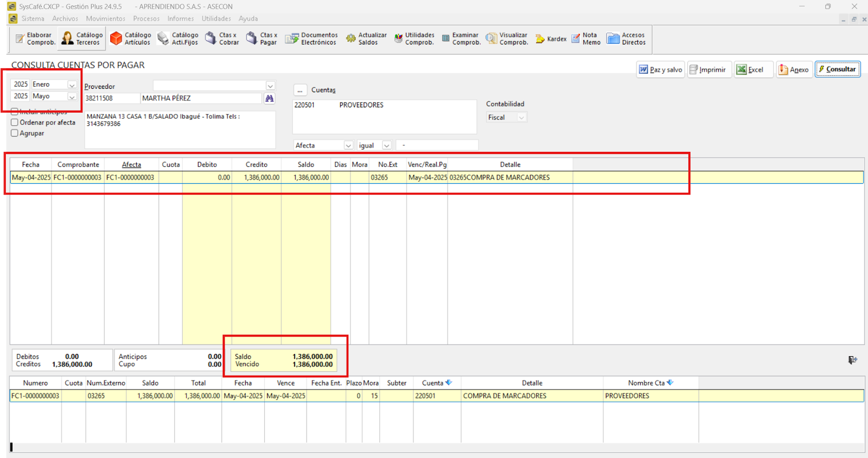Open the Movimientos menu
The width and height of the screenshot is (868, 458).
coord(105,18)
